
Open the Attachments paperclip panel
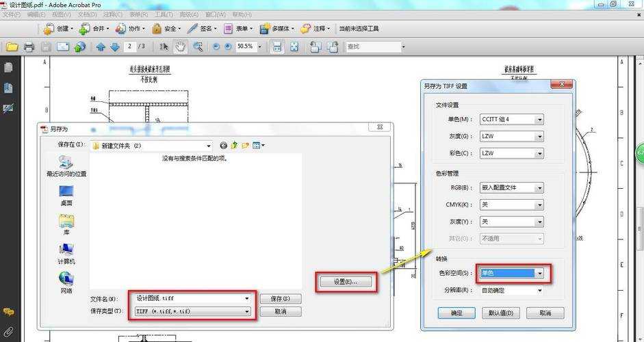tap(8, 332)
